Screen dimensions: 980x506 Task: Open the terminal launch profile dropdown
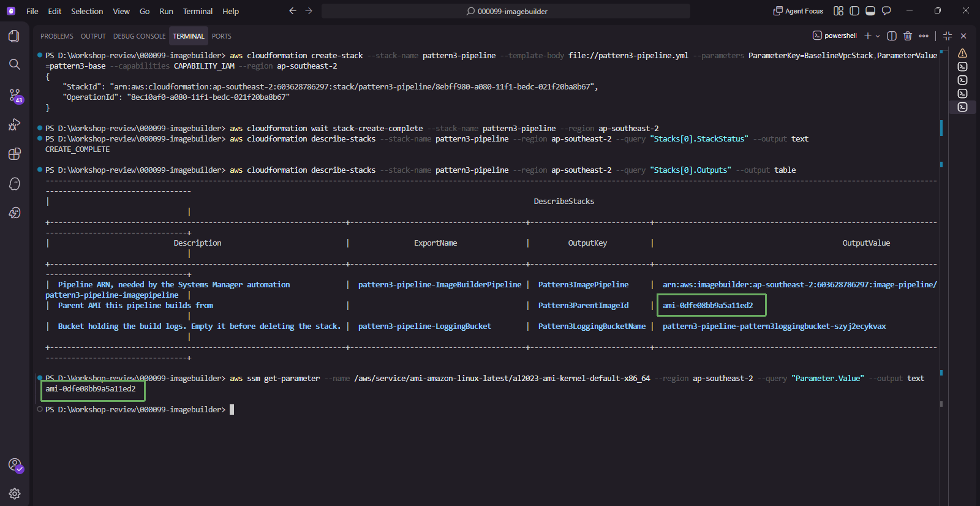coord(878,36)
